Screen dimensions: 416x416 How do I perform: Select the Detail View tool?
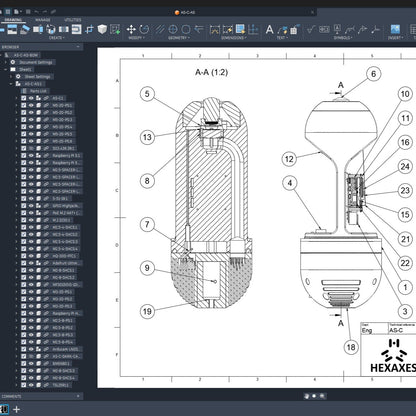click(x=51, y=30)
